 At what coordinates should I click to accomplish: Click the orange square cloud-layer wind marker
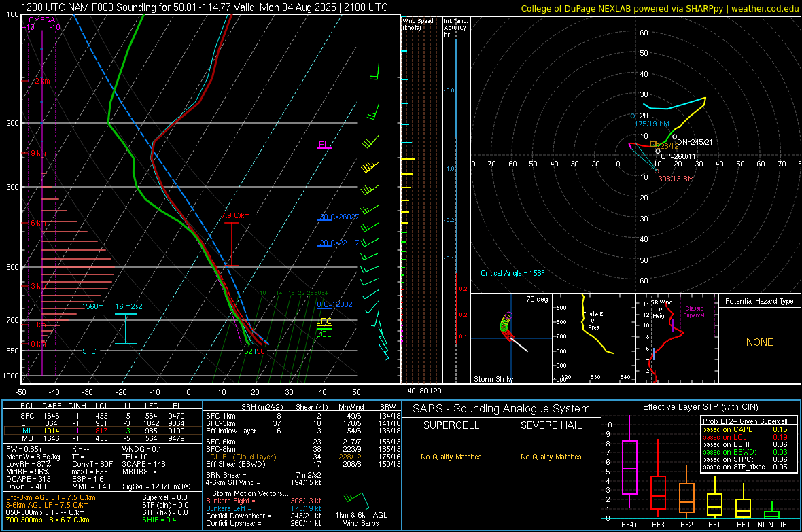653,144
